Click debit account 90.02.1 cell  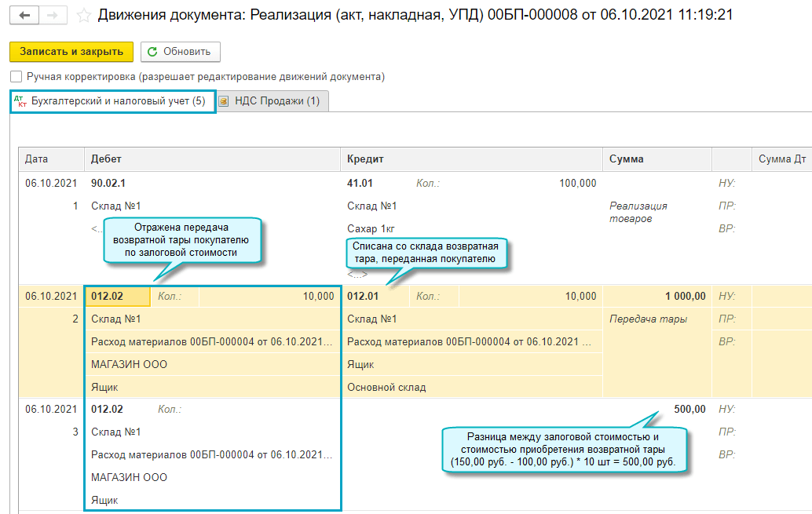108,184
